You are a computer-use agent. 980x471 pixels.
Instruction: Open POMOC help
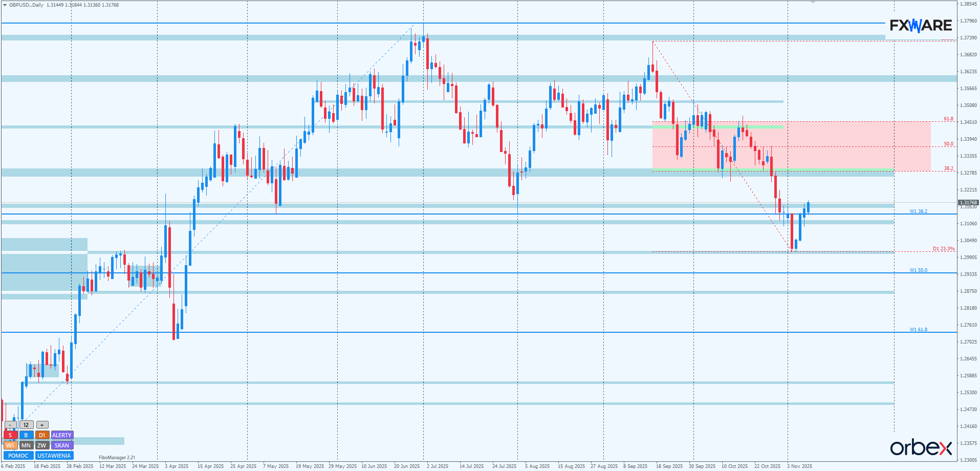[x=18, y=456]
